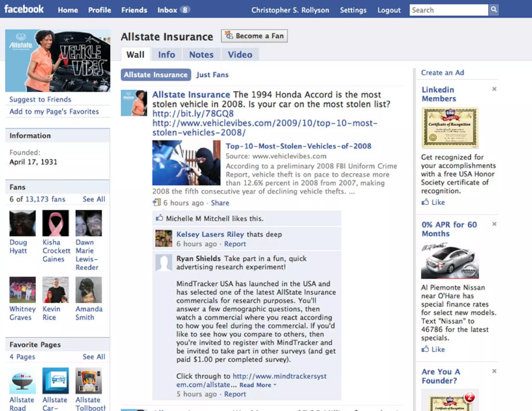Click the search magnifier icon
Screen dimensions: 532x411
tap(494, 10)
